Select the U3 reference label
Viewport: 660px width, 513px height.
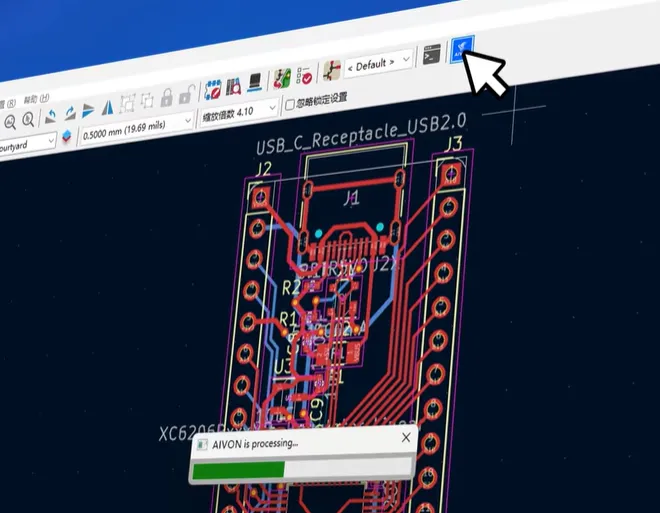(282, 367)
